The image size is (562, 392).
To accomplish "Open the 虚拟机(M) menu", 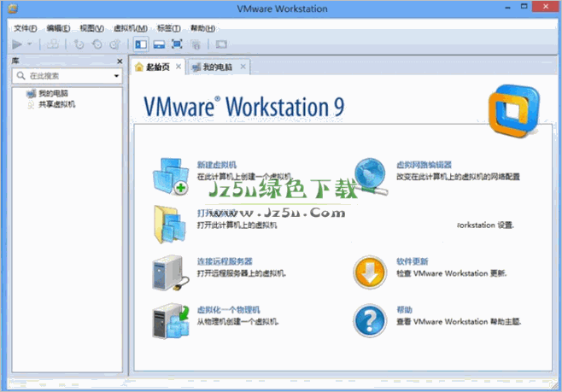I will (x=131, y=28).
